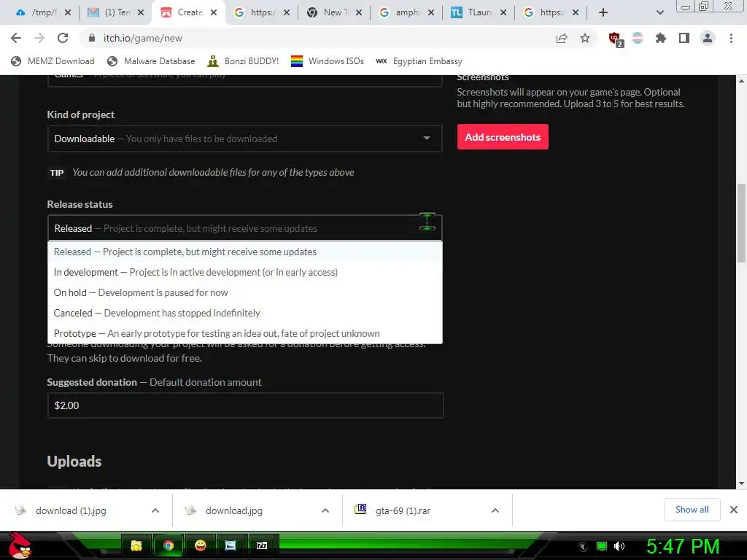Open the Malware Database bookmark
This screenshot has width=747, height=560.
(151, 61)
